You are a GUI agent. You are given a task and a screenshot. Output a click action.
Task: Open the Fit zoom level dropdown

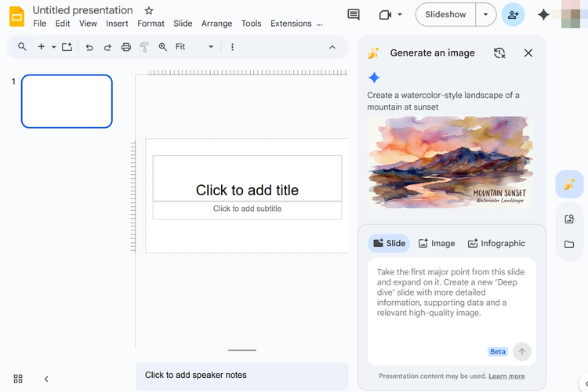point(194,47)
